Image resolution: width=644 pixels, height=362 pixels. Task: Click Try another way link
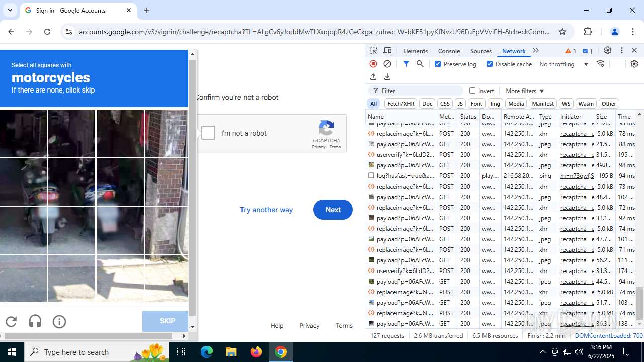266,210
